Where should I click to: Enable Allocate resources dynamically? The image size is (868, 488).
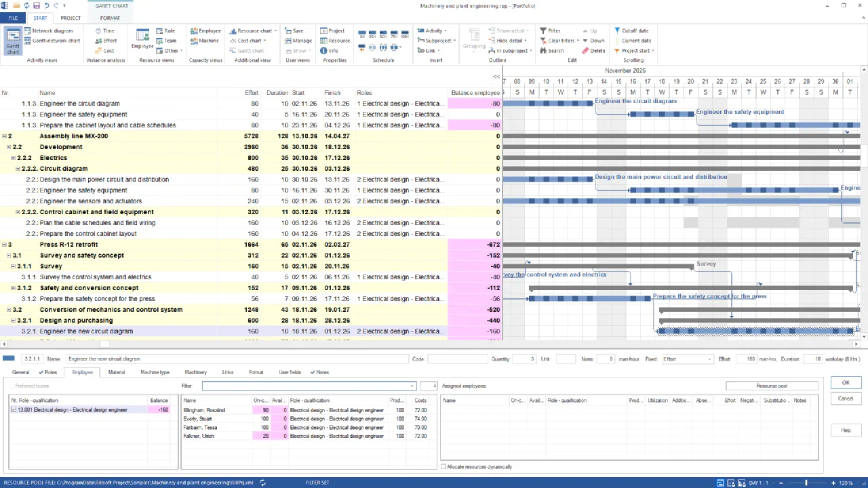tap(443, 467)
